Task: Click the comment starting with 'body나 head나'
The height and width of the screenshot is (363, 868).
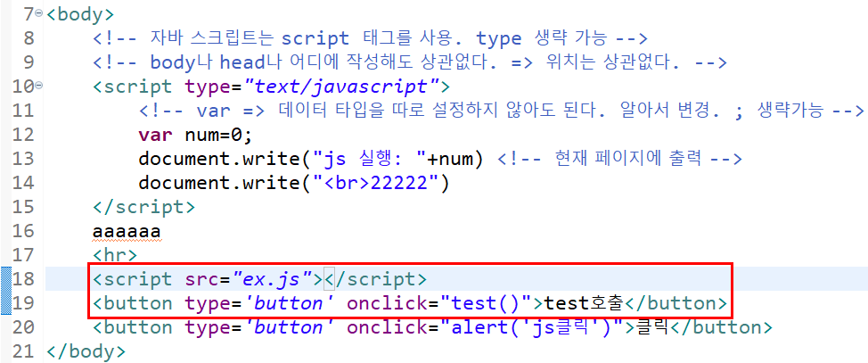Action: tap(409, 62)
